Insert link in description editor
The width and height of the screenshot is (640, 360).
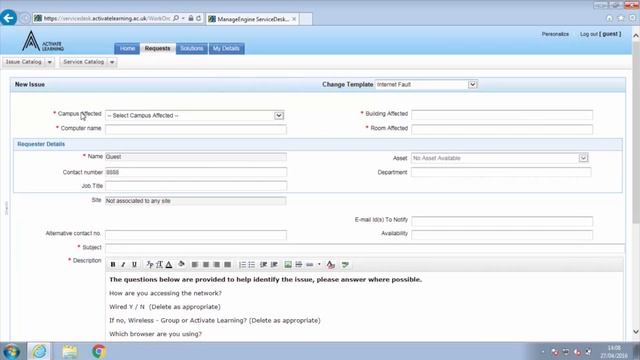click(x=310, y=264)
